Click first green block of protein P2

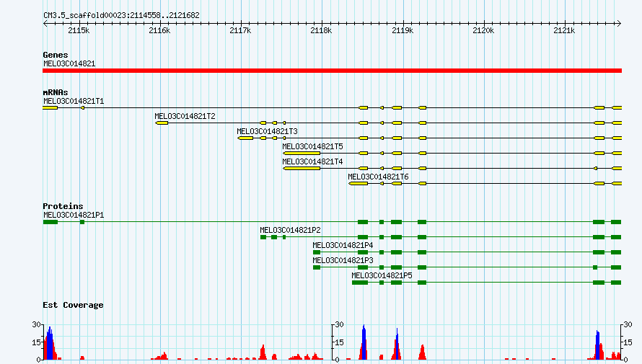(x=263, y=237)
